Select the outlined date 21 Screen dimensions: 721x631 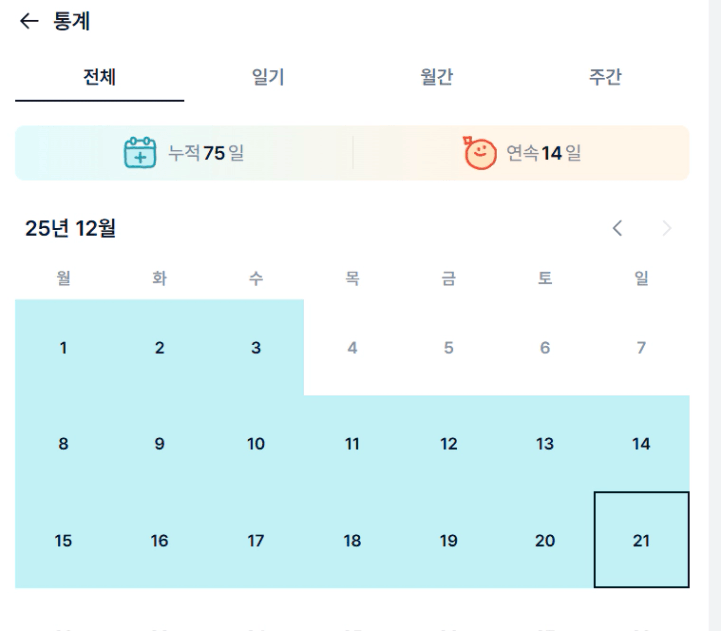pyautogui.click(x=641, y=541)
